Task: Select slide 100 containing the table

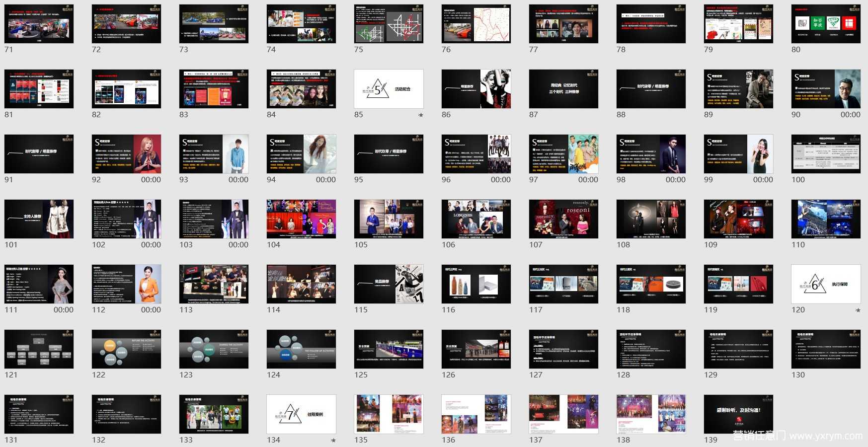Action: coord(825,154)
